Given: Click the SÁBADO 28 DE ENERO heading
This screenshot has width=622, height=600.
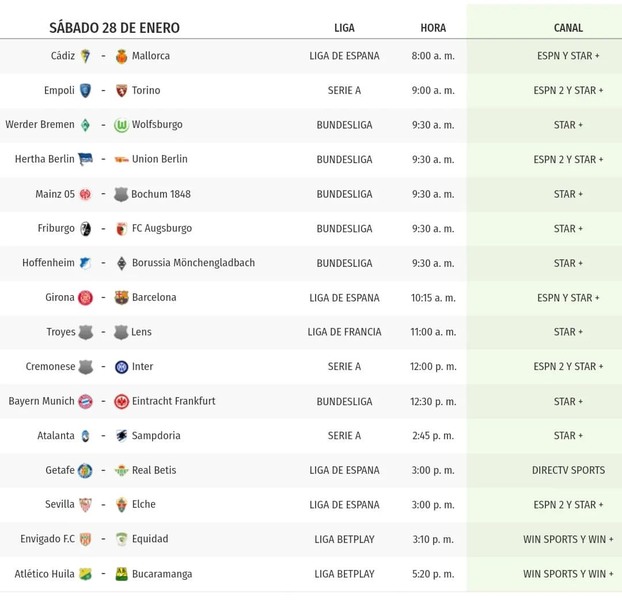Looking at the screenshot, I should point(114,28).
